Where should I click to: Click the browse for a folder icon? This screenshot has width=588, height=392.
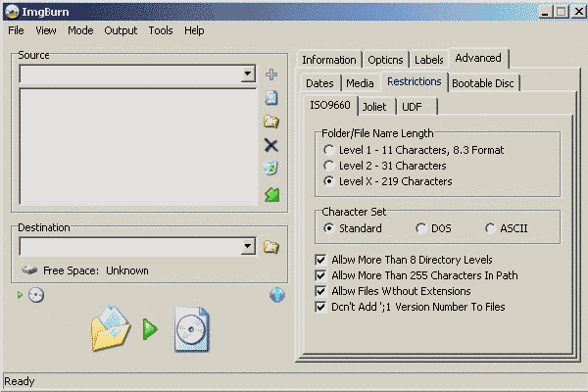pos(271,122)
